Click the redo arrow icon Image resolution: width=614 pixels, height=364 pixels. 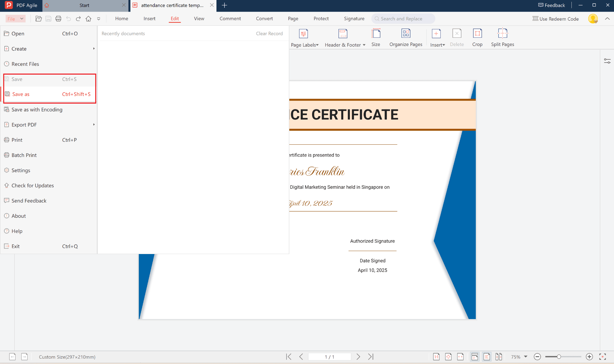tap(78, 19)
